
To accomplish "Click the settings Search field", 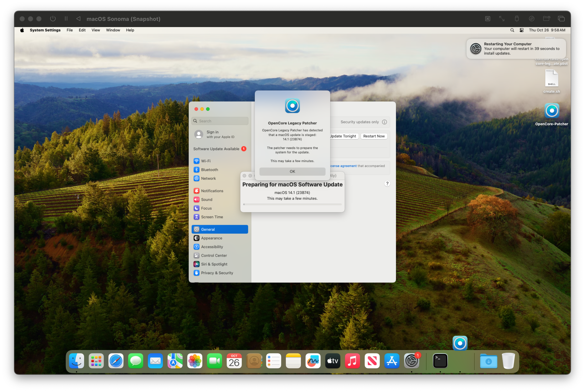I will click(220, 121).
